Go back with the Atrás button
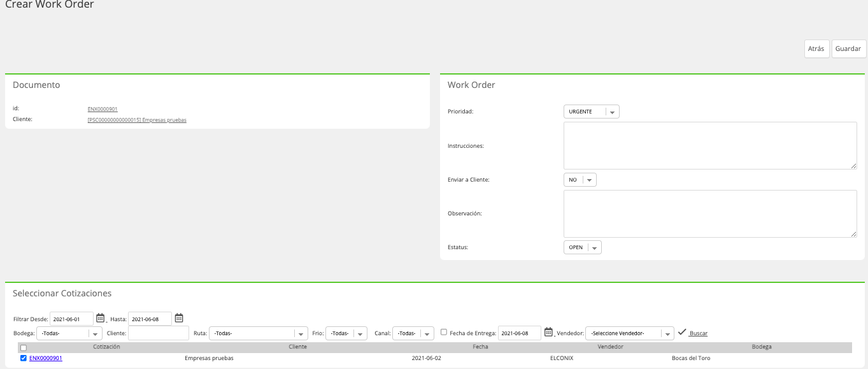868x369 pixels. [x=817, y=48]
